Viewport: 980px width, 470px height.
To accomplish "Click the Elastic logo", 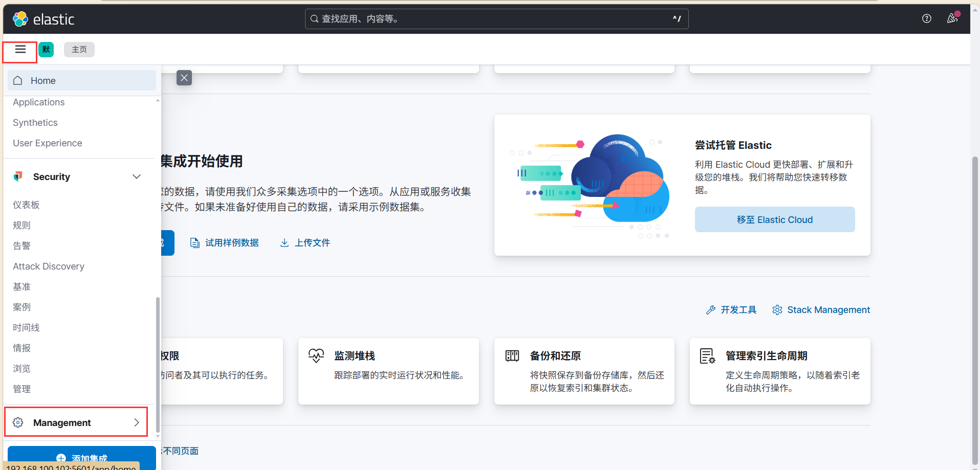I will coord(43,19).
